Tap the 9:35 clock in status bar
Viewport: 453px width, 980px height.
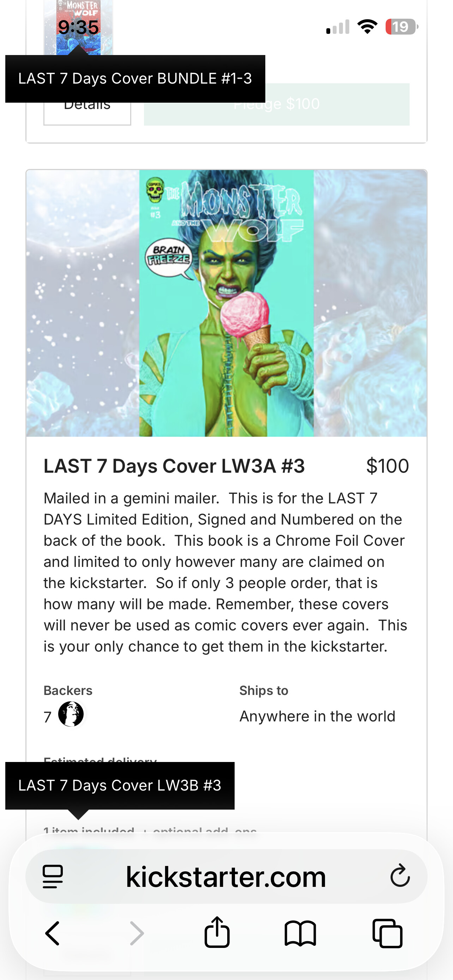click(x=78, y=28)
